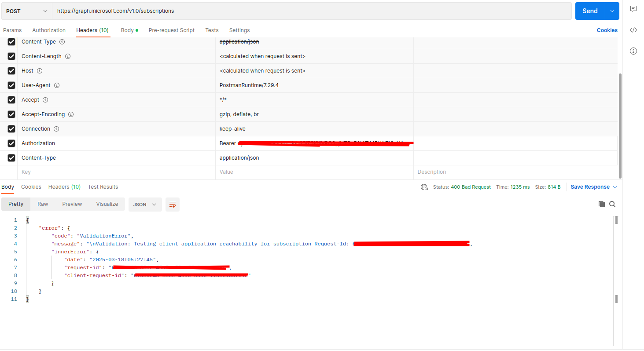Toggle the wrap-lines icon beside JSON dropdown
This screenshot has width=644, height=351.
point(172,204)
